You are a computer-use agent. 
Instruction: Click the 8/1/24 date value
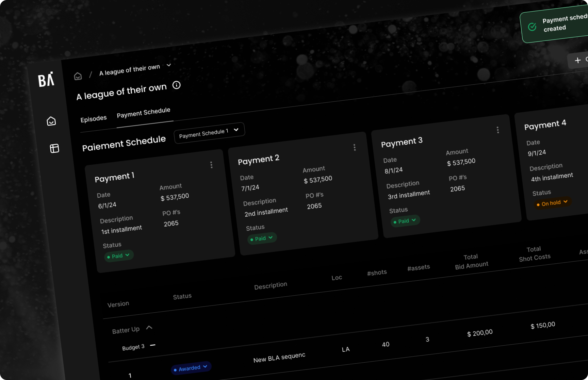[394, 170]
